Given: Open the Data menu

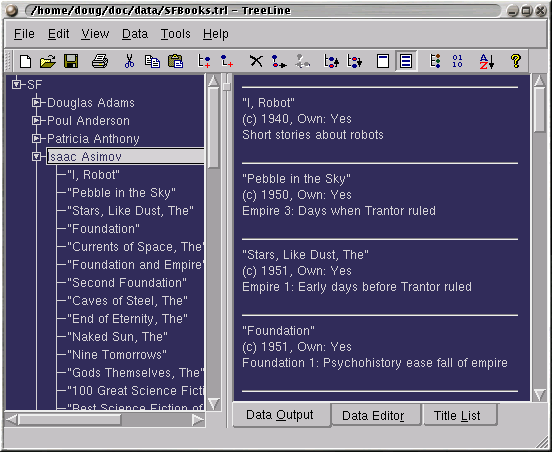Looking at the screenshot, I should 135,34.
